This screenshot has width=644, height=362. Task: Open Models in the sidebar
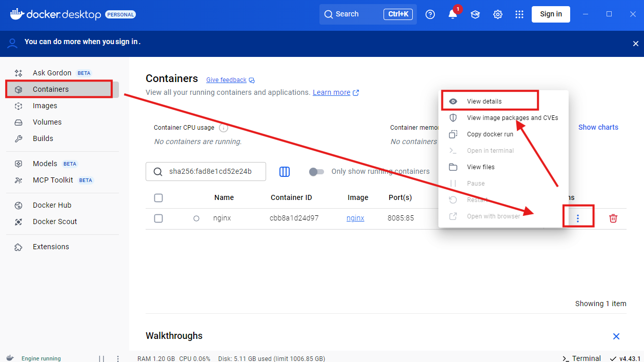[x=62, y=164]
